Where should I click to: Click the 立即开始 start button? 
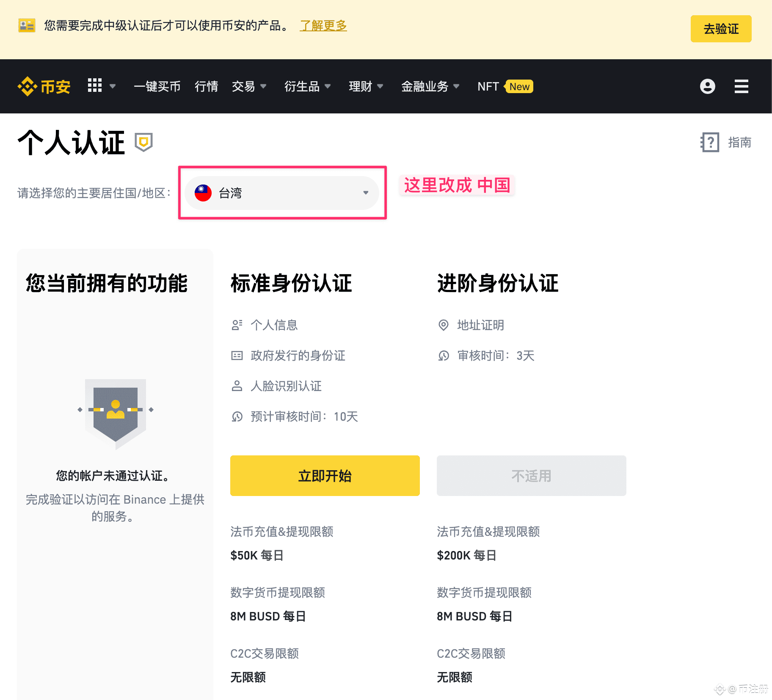(x=324, y=475)
